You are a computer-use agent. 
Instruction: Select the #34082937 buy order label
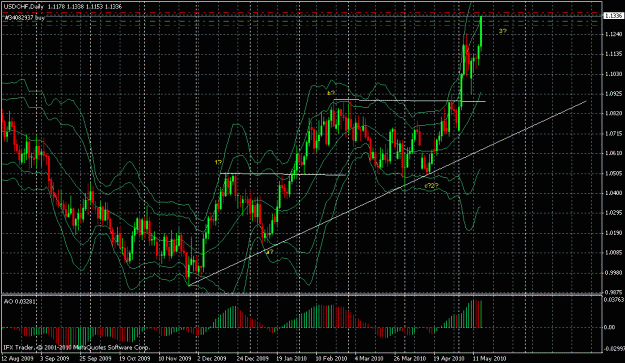tap(25, 18)
